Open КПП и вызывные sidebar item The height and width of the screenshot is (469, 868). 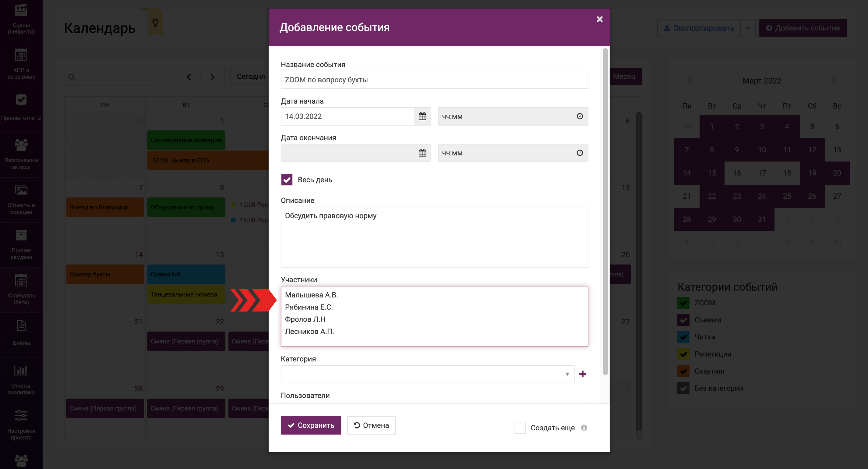click(21, 65)
